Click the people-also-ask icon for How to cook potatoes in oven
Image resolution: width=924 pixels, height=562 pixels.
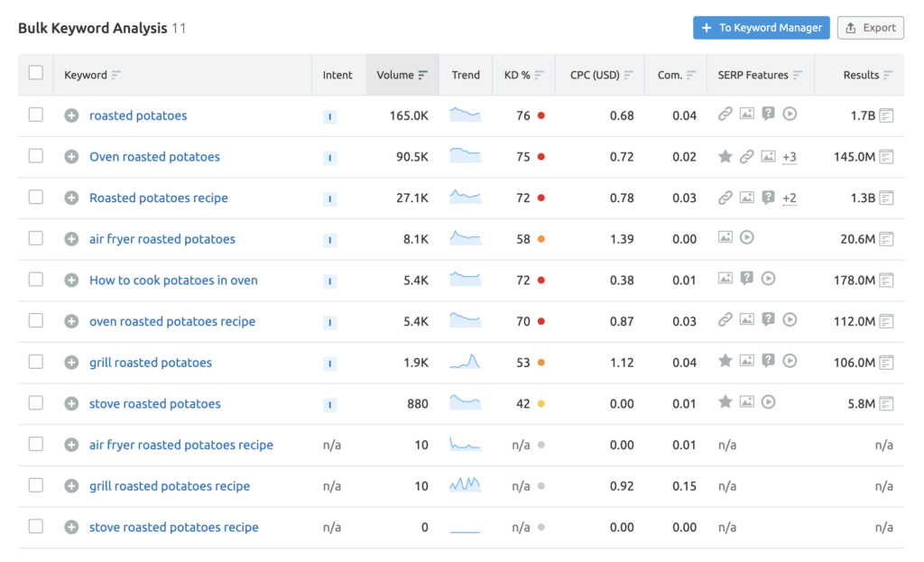(746, 278)
